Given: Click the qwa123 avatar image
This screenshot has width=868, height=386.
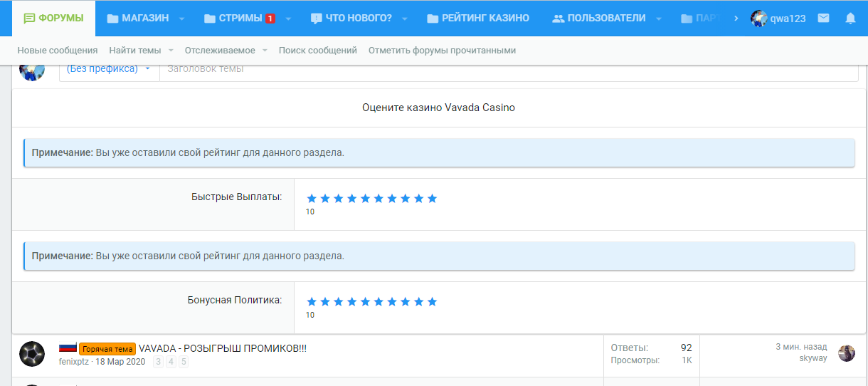Looking at the screenshot, I should 759,19.
